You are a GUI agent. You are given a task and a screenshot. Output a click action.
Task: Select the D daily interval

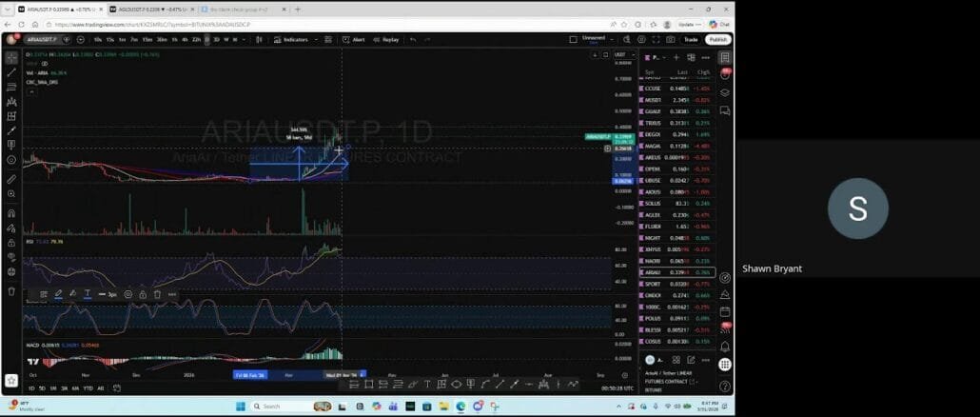(x=206, y=39)
